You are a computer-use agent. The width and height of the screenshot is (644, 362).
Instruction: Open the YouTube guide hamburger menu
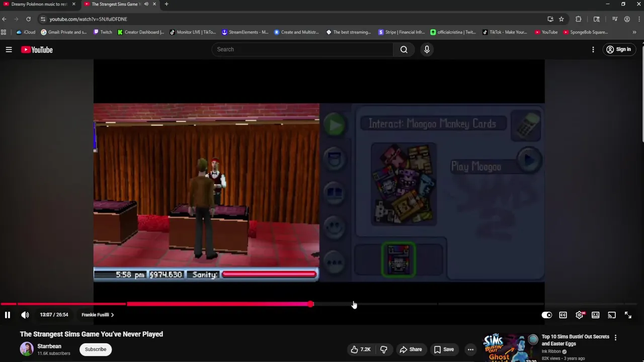9,49
